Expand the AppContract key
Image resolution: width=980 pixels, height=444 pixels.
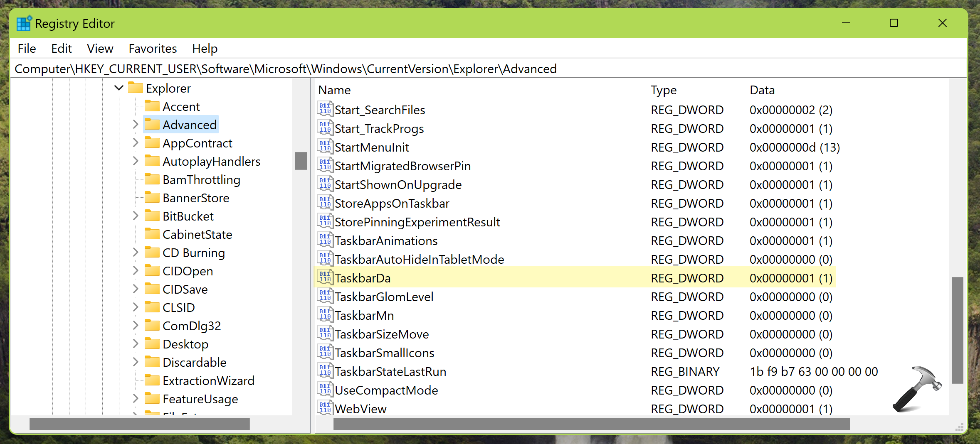136,142
